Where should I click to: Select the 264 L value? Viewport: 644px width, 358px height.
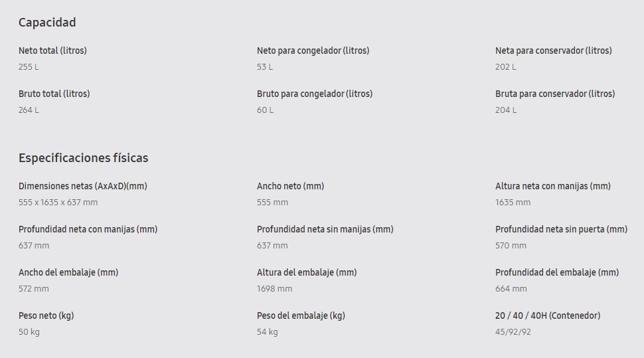[x=29, y=110]
